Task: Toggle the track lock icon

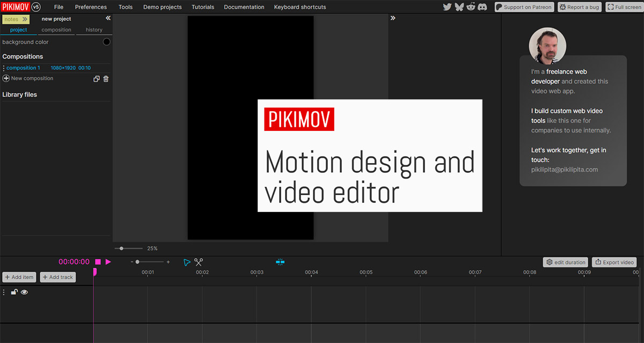Action: coord(14,292)
